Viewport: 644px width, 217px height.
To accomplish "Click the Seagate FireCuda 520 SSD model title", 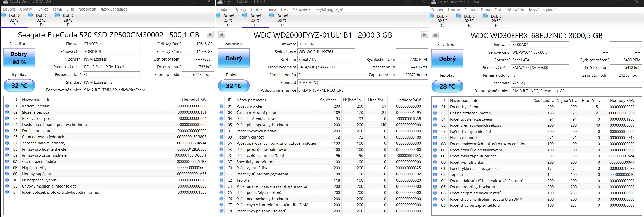I will [109, 35].
